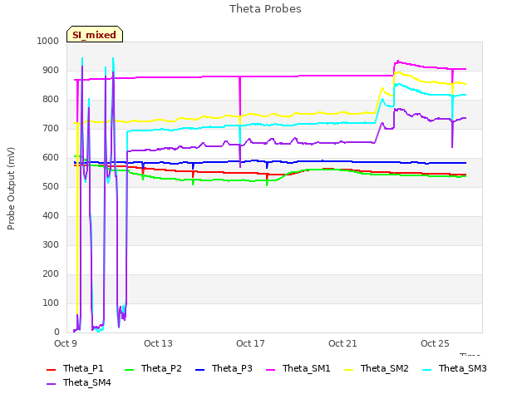The height and width of the screenshot is (399, 532).
Task: Click the Oct 17 x-axis label
Action: pos(250,343)
